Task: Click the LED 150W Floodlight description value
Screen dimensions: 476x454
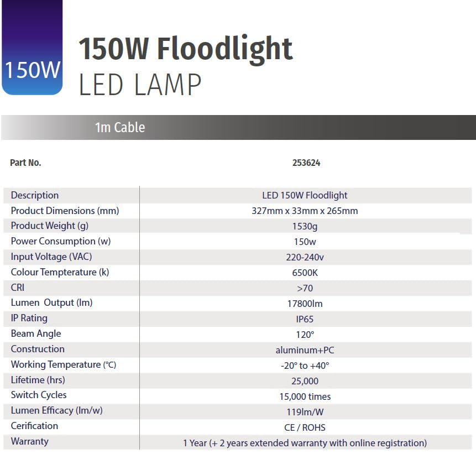Action: tap(305, 195)
